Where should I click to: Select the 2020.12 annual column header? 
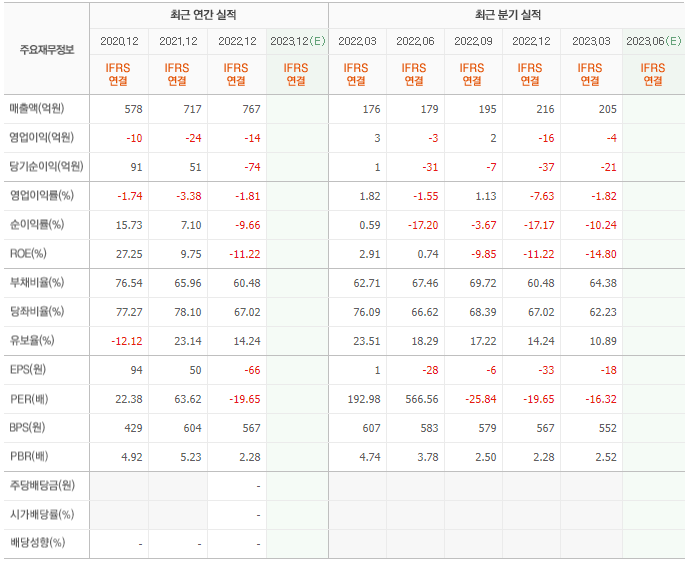coord(119,41)
